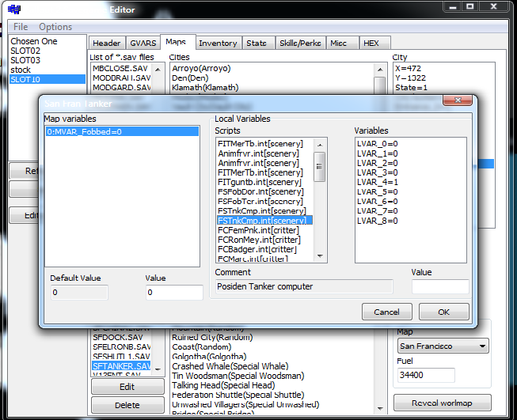
Task: Click the Reveal worlmap button
Action: 442,403
